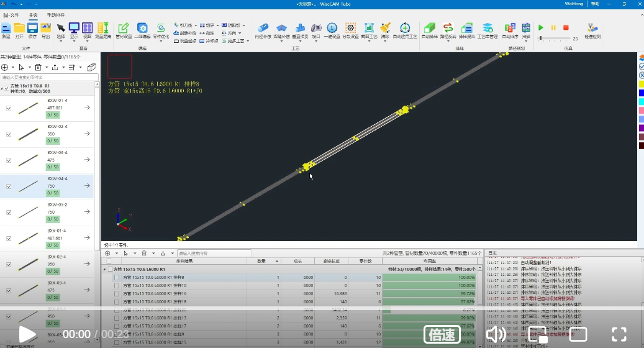Toggle checkbox for part BXW-04-4
644x348 pixels.
9,186
